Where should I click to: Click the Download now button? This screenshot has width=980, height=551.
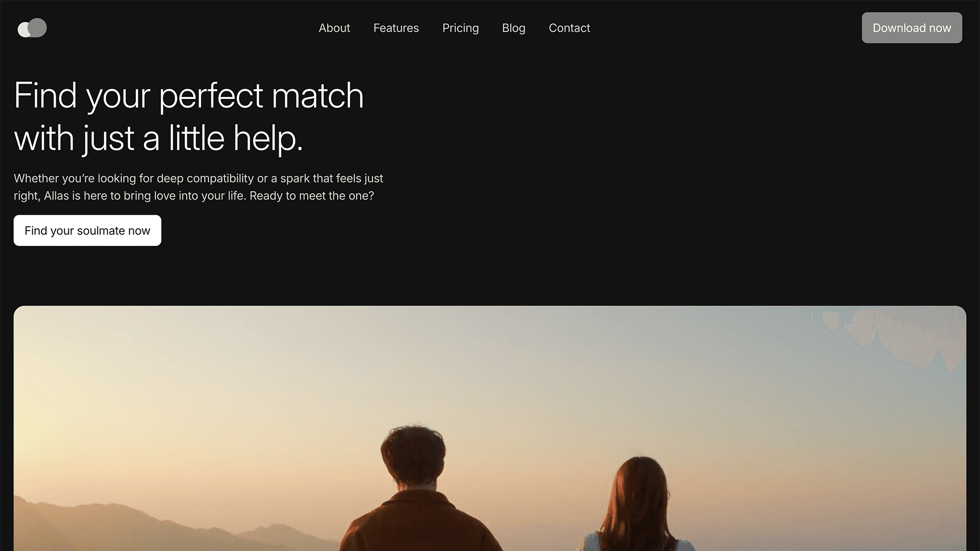point(912,28)
